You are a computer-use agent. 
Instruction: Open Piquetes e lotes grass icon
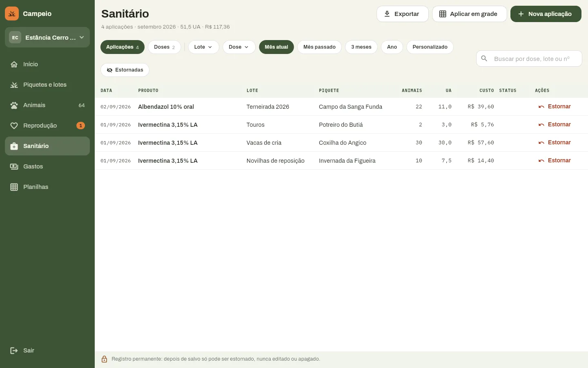[14, 85]
